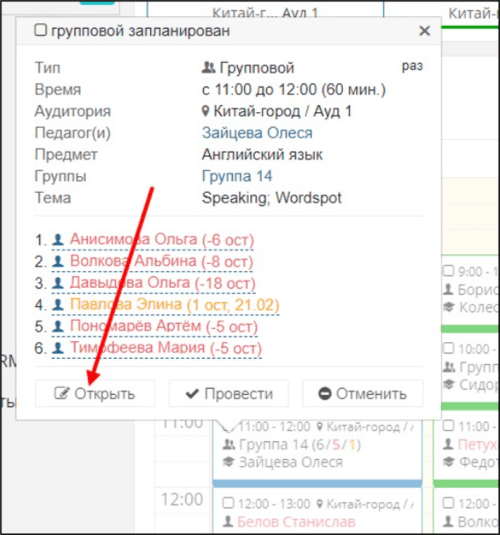Open teacher link Зайцева Олеся

[x=257, y=133]
